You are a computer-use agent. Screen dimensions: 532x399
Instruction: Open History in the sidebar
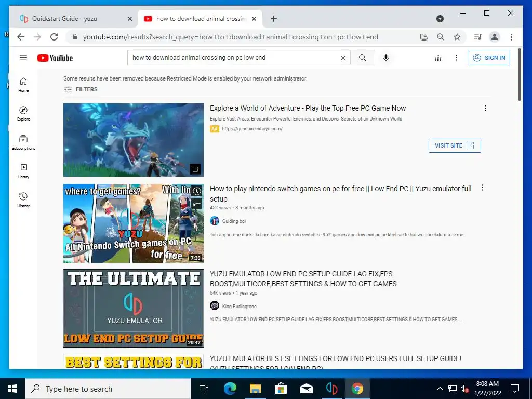pos(23,200)
